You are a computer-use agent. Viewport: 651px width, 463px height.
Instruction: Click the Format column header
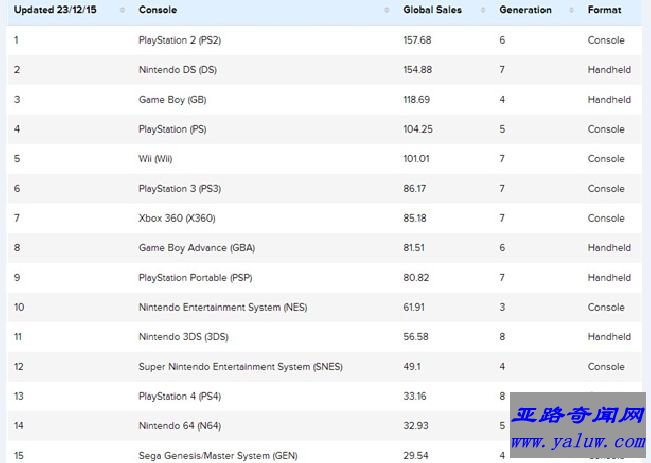pos(604,10)
